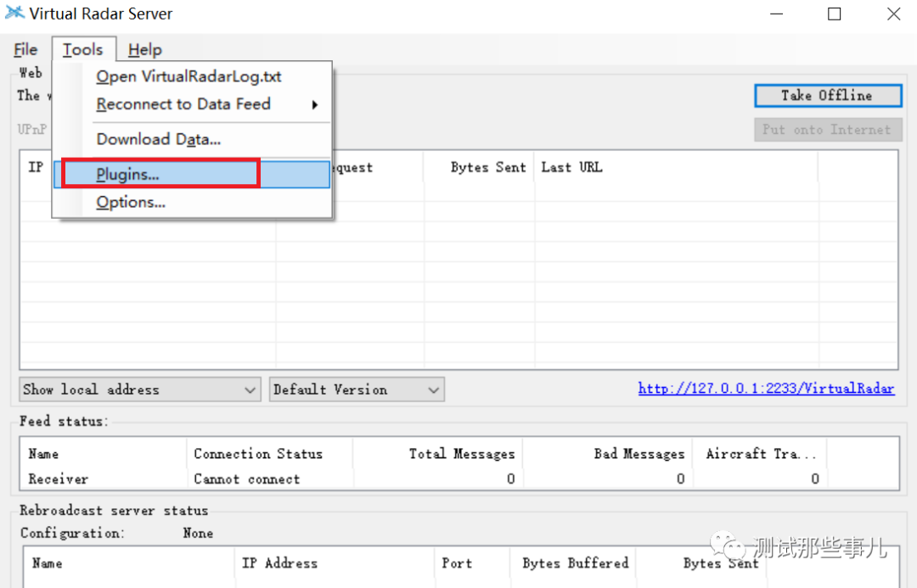The width and height of the screenshot is (917, 588).
Task: Click the Take Offline button
Action: [828, 96]
